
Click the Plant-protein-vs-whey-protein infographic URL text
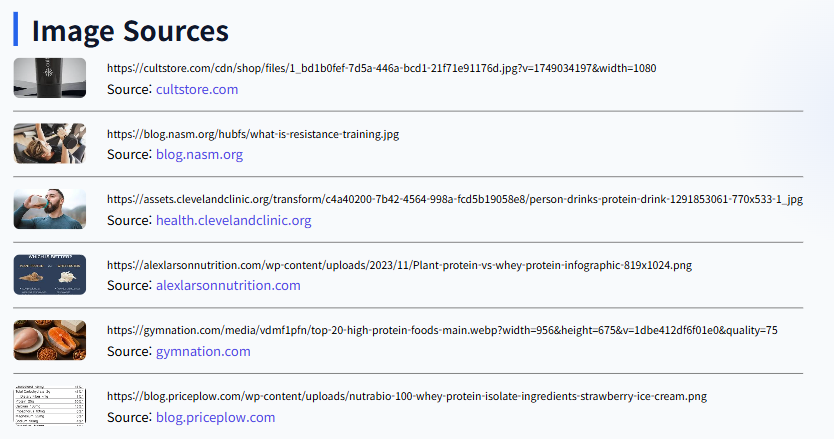(x=399, y=265)
